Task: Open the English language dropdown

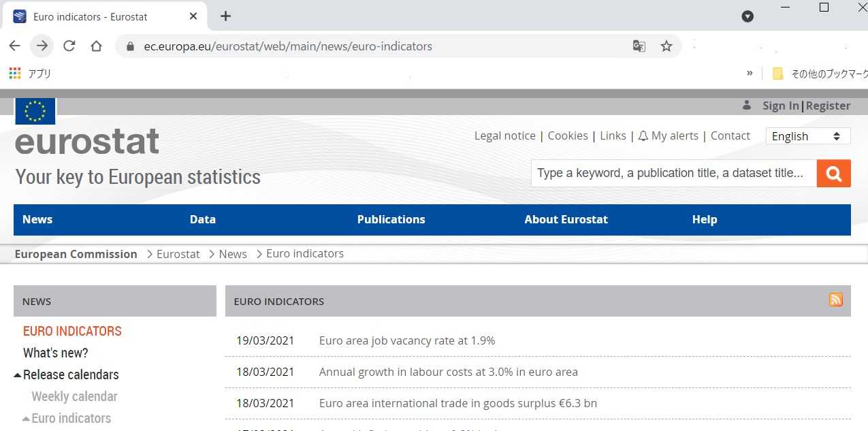Action: pyautogui.click(x=807, y=136)
